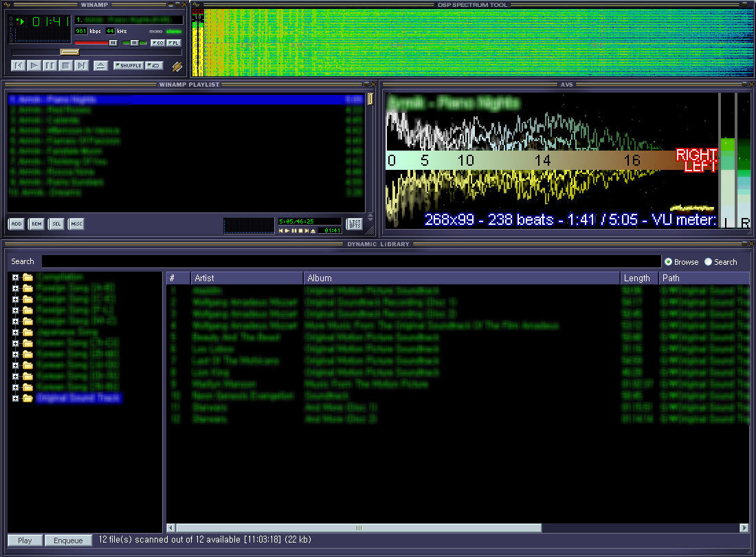Sort library by Path column header
Image resolution: width=756 pixels, height=557 pixels.
(x=704, y=278)
